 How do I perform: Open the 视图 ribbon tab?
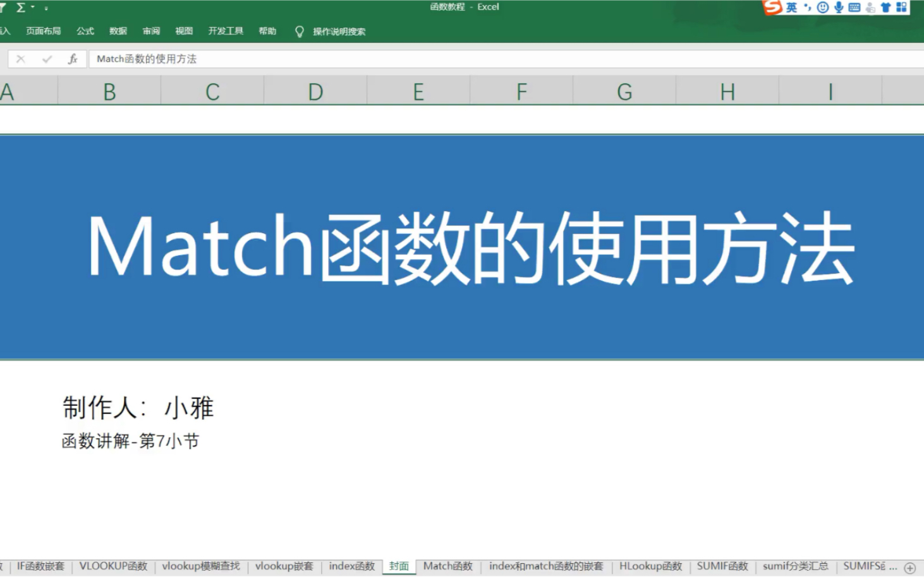pos(184,31)
